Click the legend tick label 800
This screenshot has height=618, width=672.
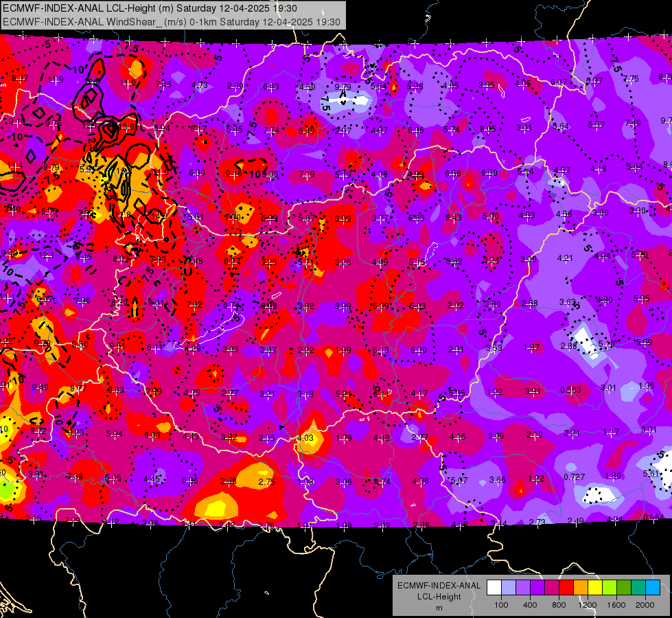559,605
